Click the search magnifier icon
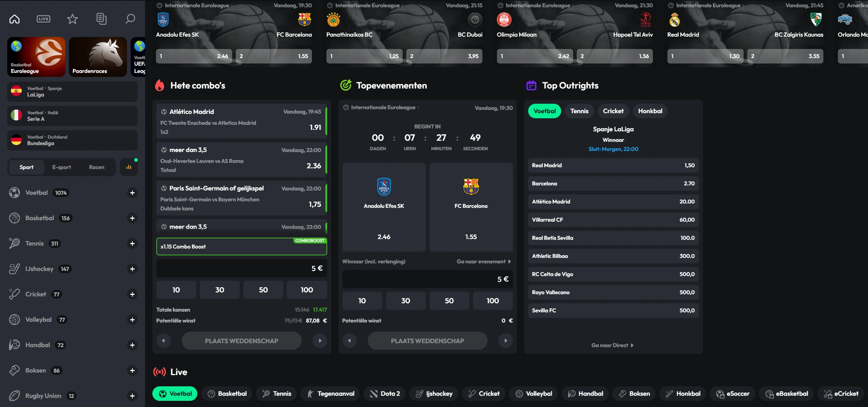The image size is (868, 407). click(130, 19)
